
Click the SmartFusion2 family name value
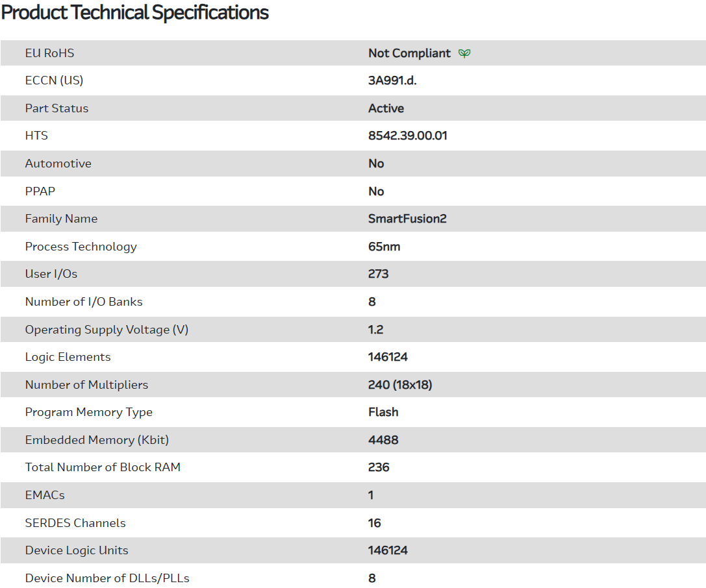[407, 219]
